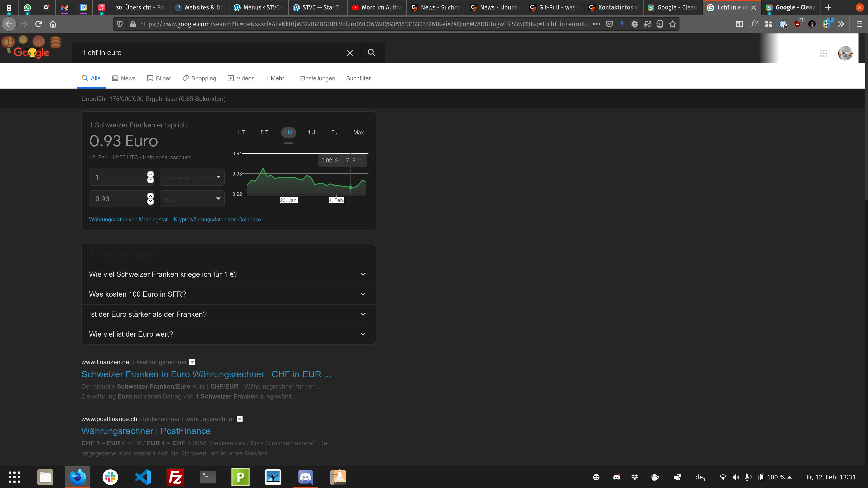This screenshot has width=868, height=488.
Task: Bookmark page with star icon
Action: point(672,24)
